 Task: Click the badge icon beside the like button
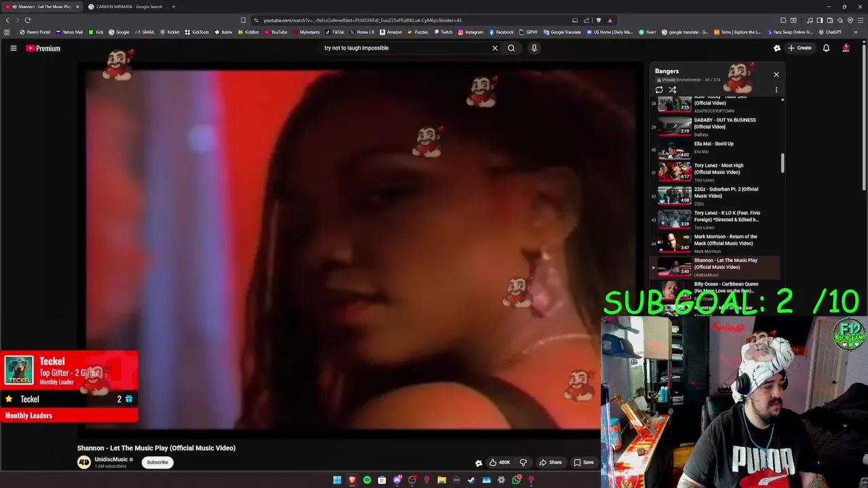479,463
